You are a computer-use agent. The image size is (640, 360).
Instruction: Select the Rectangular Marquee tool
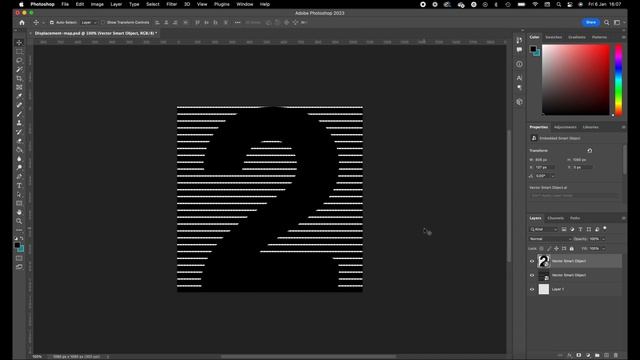click(19, 52)
